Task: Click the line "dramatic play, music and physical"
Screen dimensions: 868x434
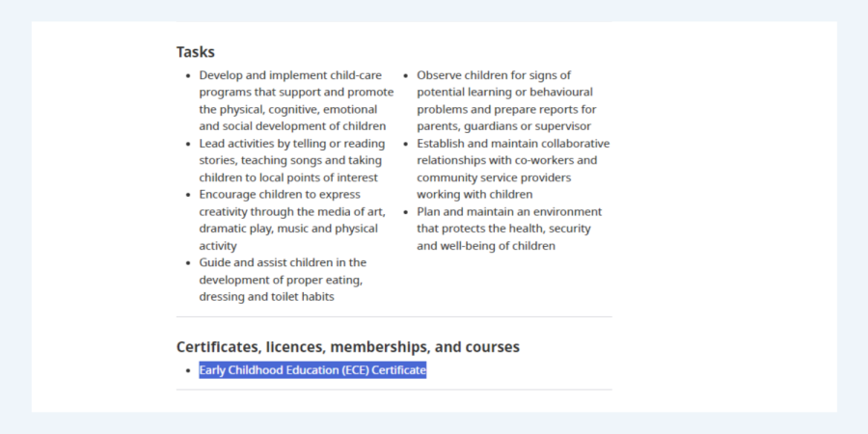Action: tap(288, 229)
